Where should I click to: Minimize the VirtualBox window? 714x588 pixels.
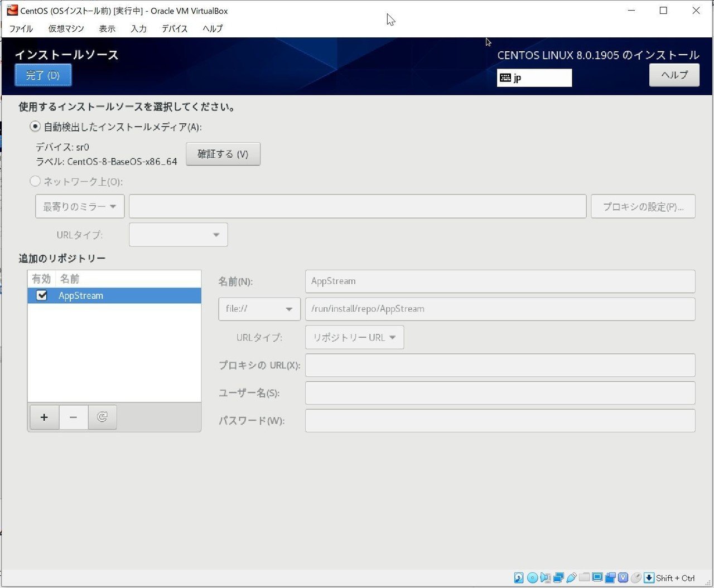[631, 11]
